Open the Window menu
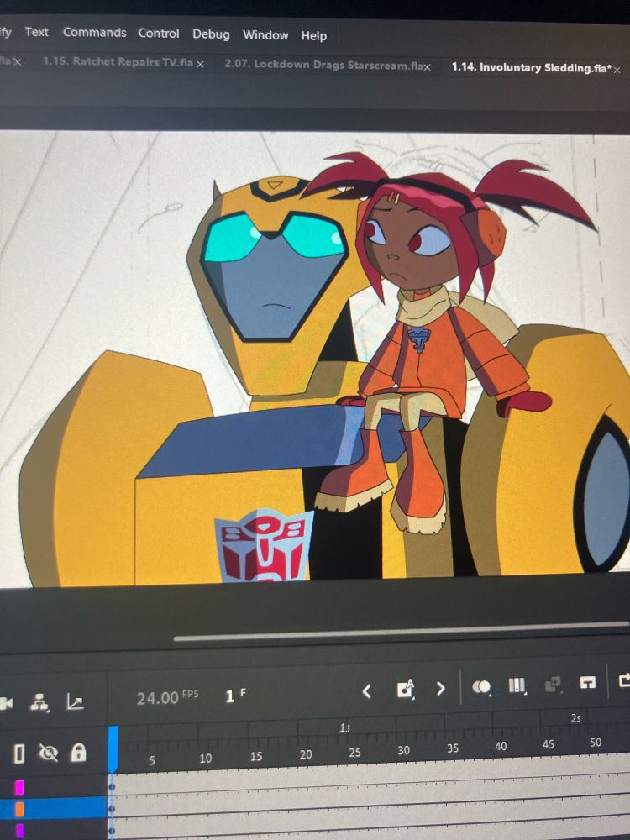The image size is (630, 840). click(x=265, y=35)
